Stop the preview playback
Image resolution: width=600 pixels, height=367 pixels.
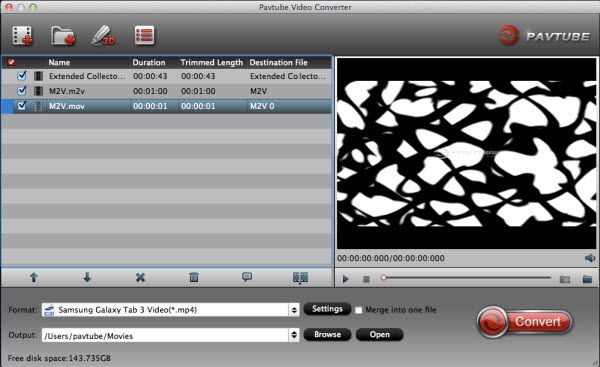tap(366, 279)
